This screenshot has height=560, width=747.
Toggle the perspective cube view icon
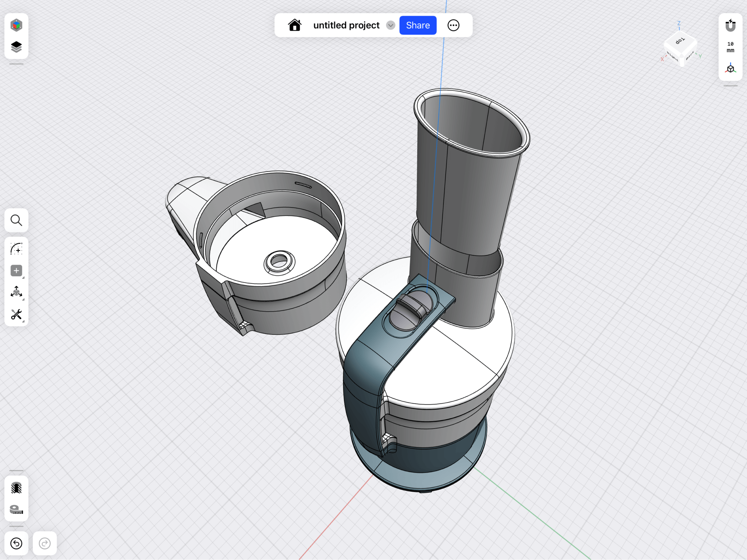(730, 69)
